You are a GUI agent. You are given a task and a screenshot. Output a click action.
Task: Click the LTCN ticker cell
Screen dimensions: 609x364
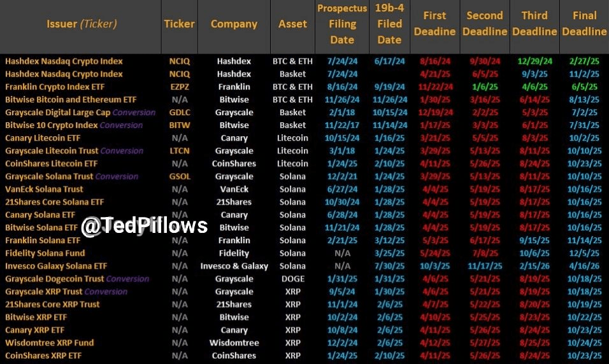[180, 151]
